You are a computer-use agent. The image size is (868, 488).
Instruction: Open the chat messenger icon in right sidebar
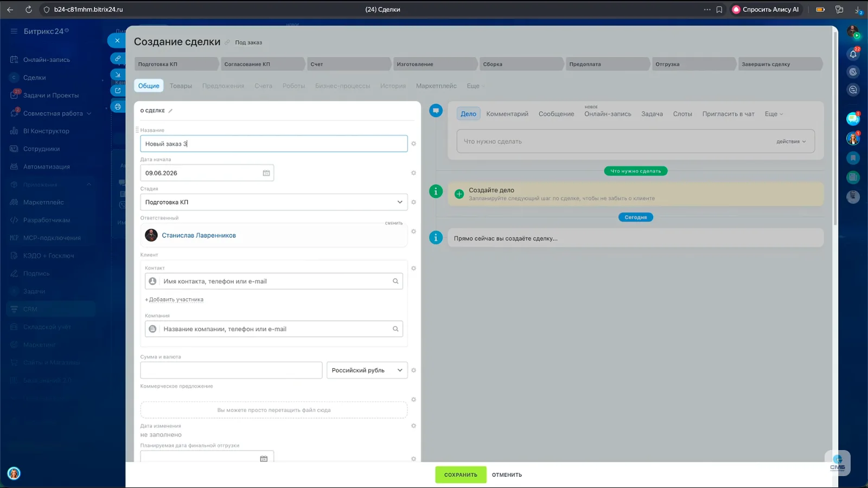[x=853, y=119]
